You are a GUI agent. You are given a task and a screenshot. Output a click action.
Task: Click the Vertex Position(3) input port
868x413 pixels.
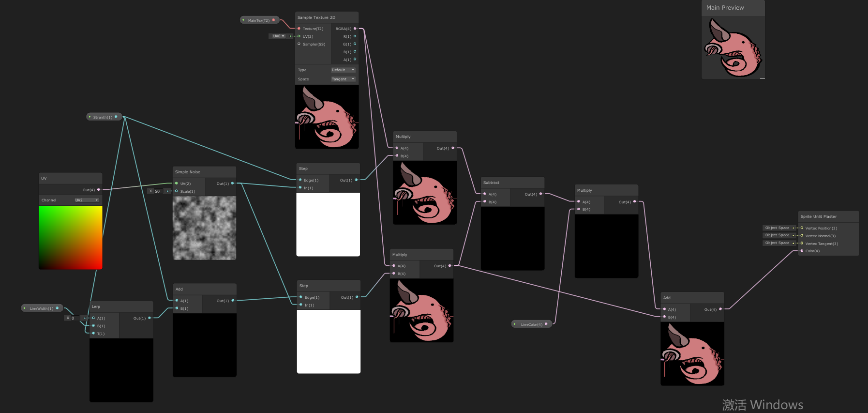(x=802, y=228)
